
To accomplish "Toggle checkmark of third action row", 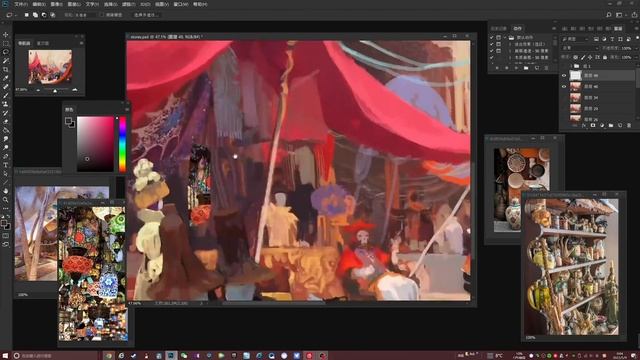I will 492,51.
